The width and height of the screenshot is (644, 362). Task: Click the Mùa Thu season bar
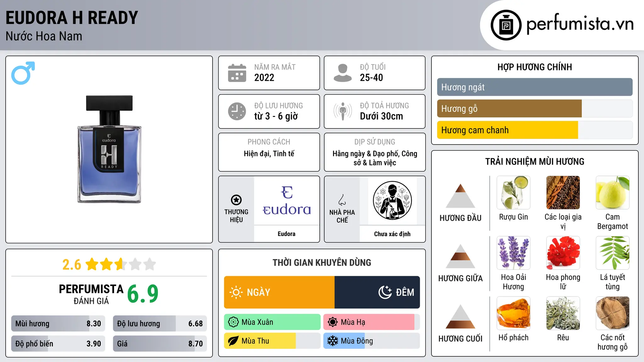[272, 341]
